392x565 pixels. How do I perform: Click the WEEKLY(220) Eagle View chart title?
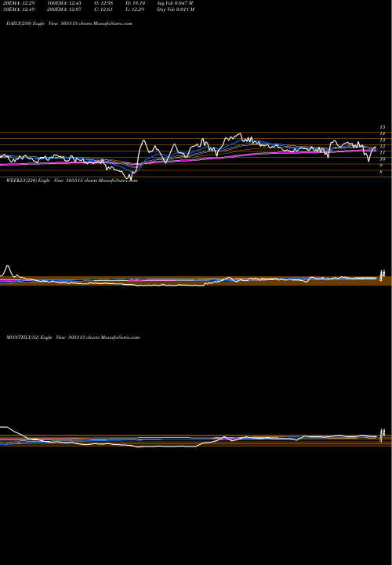click(x=71, y=180)
